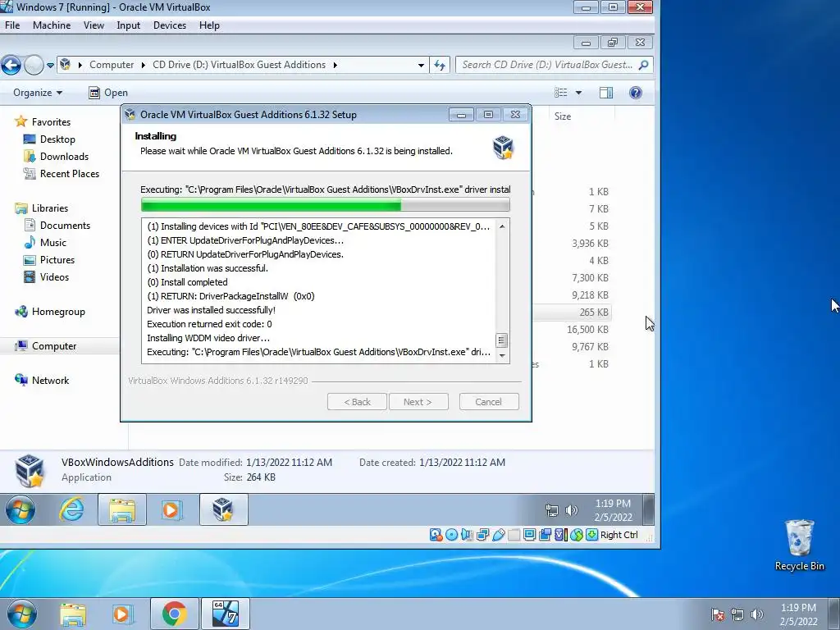Click the guest taskbar clock

coord(613,510)
